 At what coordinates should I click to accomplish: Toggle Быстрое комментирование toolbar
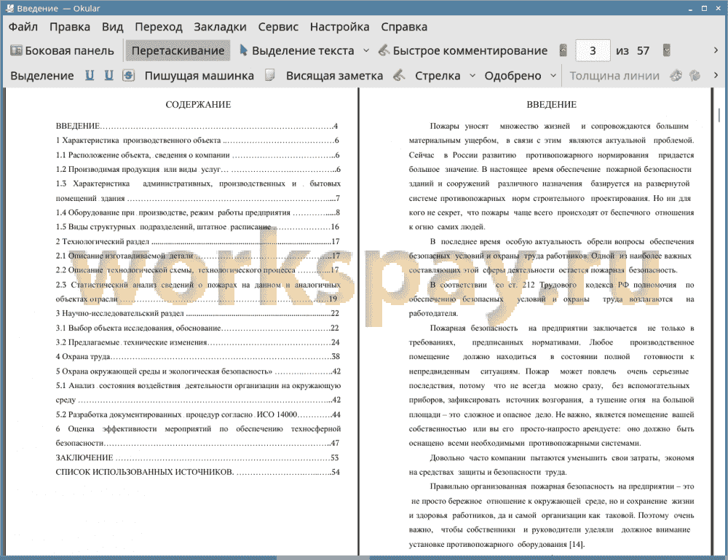coord(463,51)
